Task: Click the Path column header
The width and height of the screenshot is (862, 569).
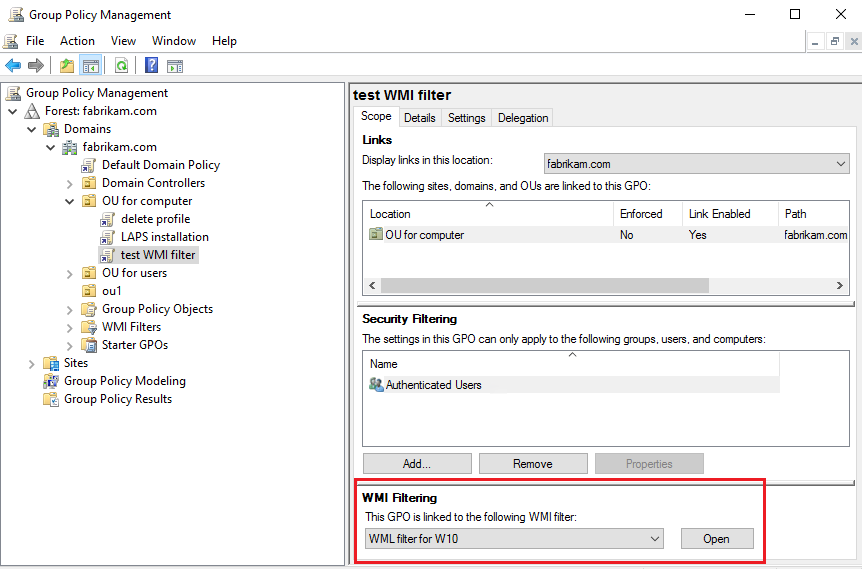Action: [x=813, y=214]
